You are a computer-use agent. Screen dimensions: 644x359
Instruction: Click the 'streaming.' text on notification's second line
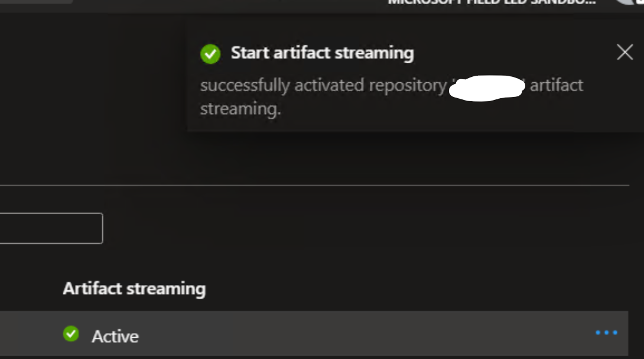[x=240, y=109]
